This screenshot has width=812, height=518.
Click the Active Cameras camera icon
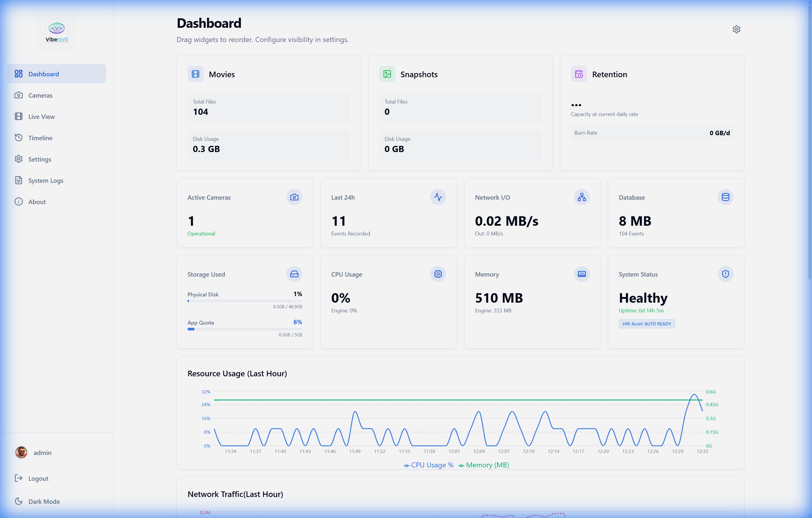pos(294,197)
